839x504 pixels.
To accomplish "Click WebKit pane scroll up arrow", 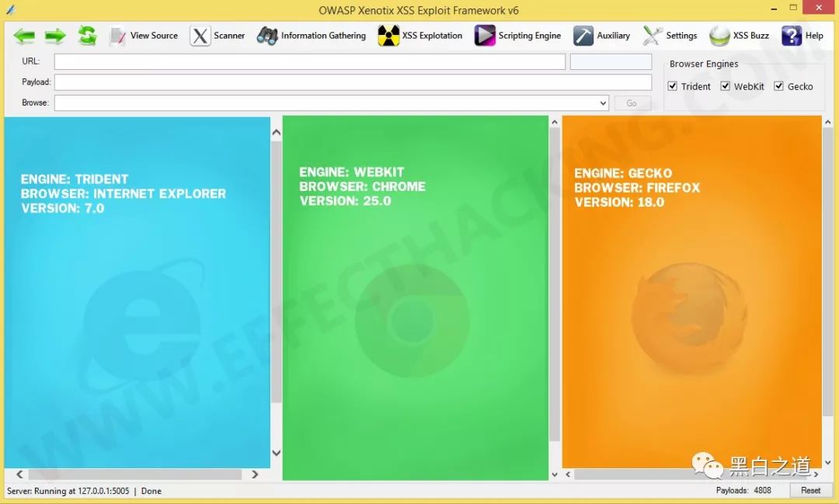I will (x=555, y=122).
